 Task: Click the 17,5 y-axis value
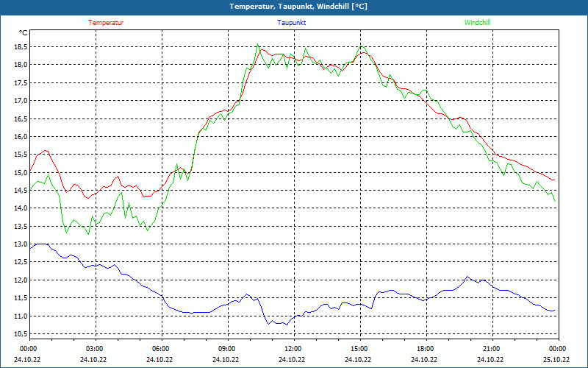(21, 82)
